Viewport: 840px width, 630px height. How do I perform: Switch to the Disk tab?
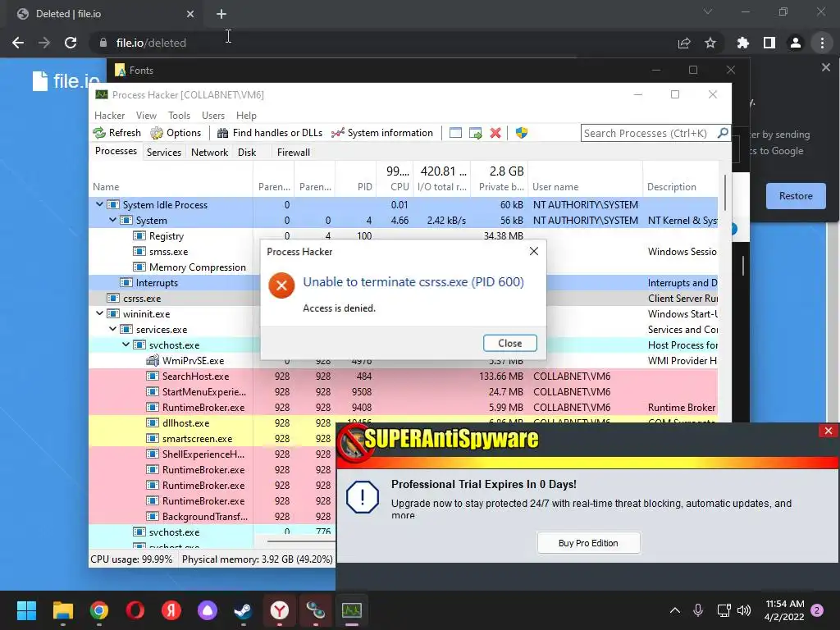pos(247,152)
